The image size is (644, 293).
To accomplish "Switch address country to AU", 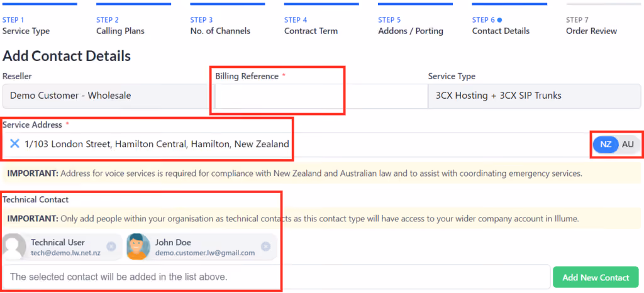I will (628, 145).
